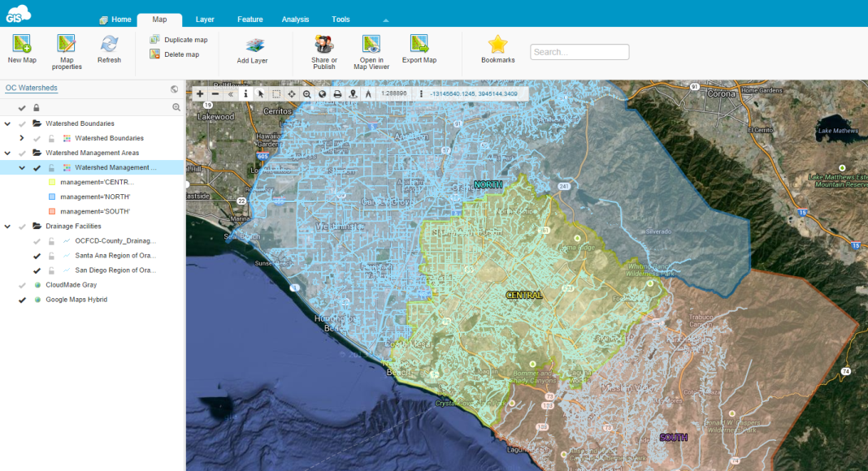Activate the rectangle selection tool

tap(276, 94)
